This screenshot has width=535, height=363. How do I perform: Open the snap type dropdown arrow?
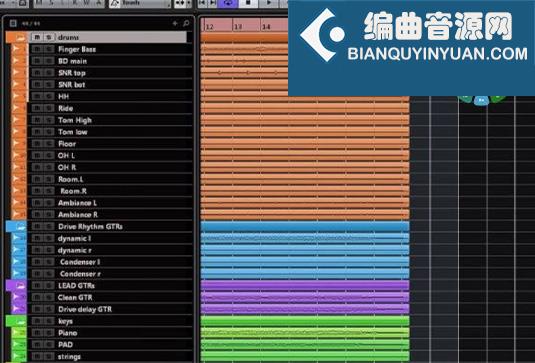pos(189,3)
